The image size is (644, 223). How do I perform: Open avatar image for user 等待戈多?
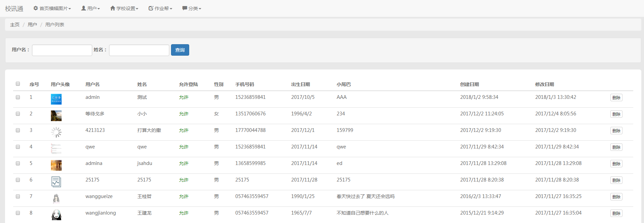56,116
